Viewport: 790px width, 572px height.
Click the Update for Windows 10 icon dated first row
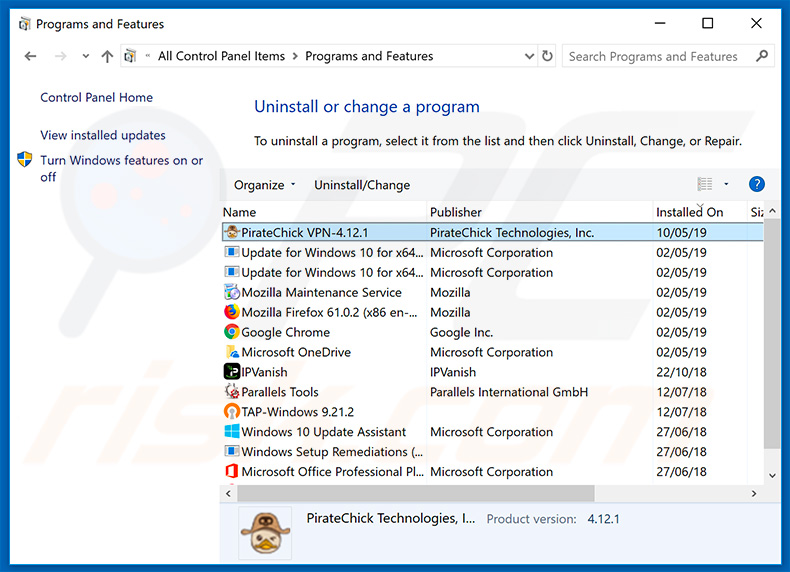[232, 252]
